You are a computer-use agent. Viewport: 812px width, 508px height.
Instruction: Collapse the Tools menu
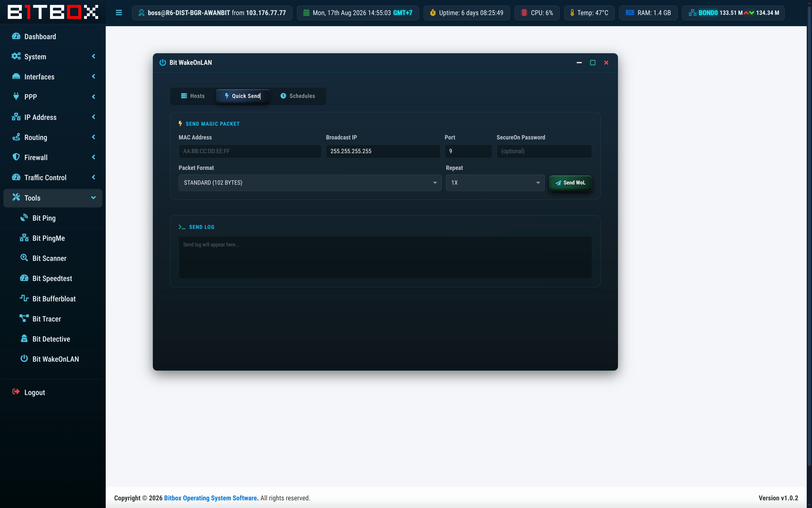[53, 198]
